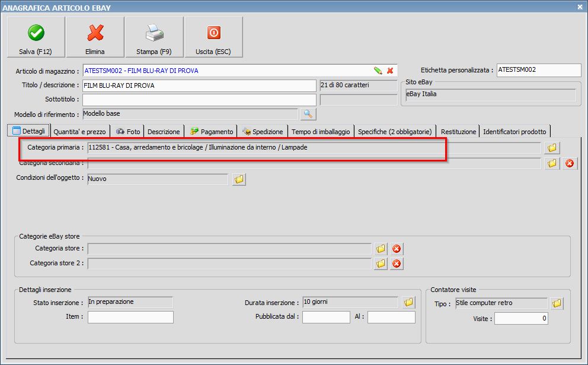Viewport: 588px width, 365px height.
Task: Click Salva (F12) green check button
Action: [36, 37]
